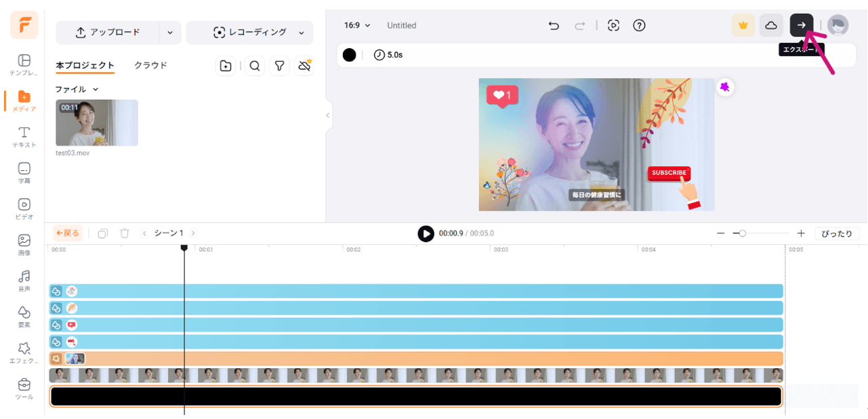
Task: Select the black background track
Action: pyautogui.click(x=416, y=397)
